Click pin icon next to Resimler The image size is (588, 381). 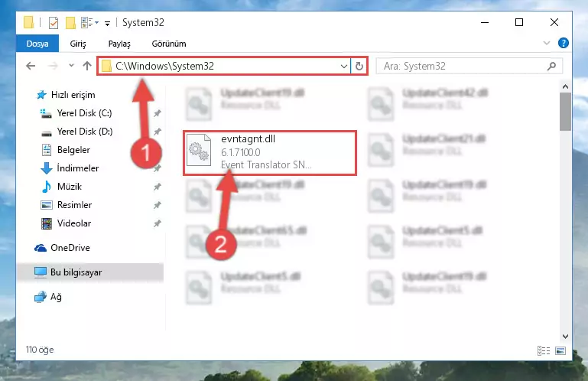tap(158, 205)
